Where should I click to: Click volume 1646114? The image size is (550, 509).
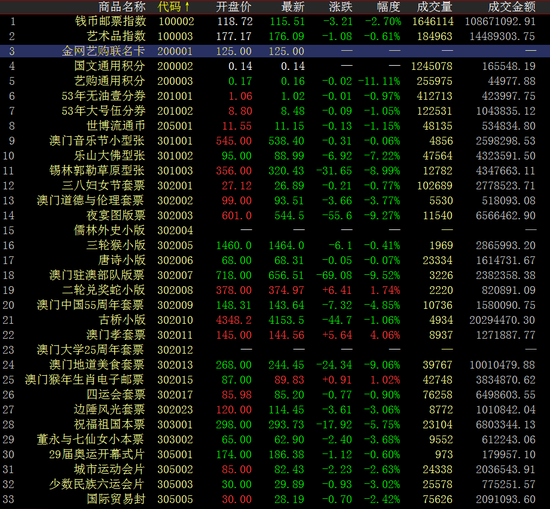click(x=433, y=21)
